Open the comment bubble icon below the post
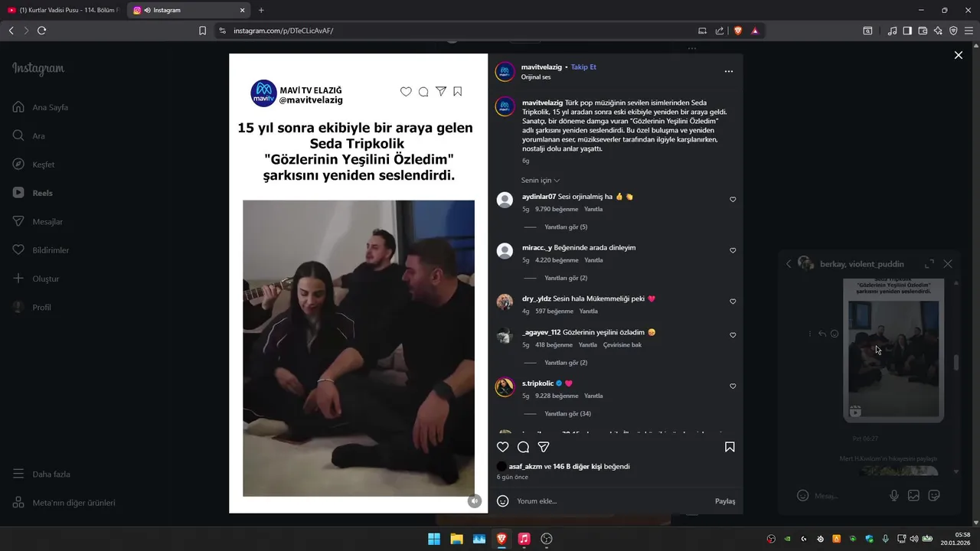Screen dimensions: 980x551 (523, 447)
